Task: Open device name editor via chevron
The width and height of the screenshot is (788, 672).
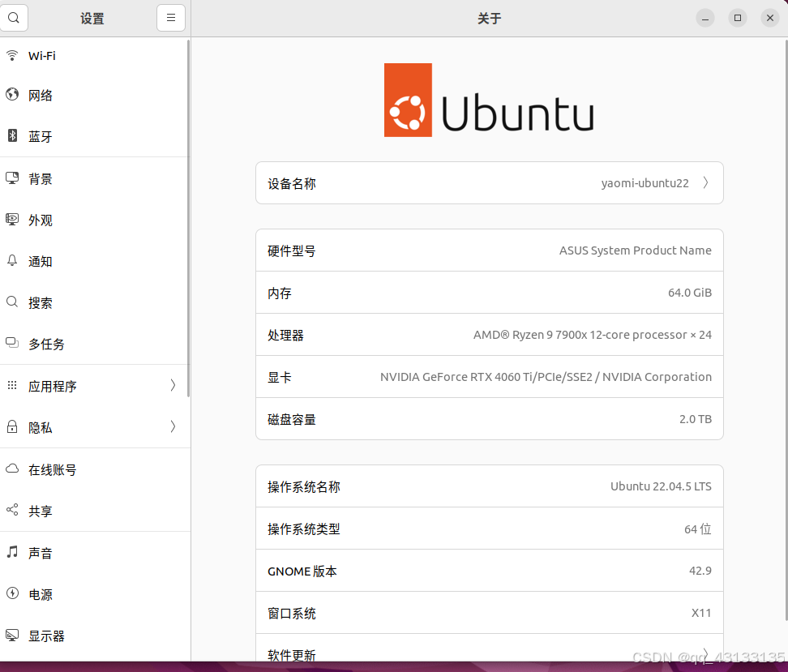Action: point(705,182)
